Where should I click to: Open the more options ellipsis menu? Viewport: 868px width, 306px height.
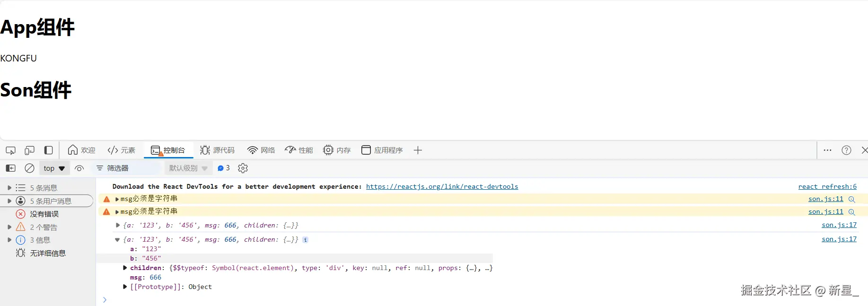coord(827,150)
